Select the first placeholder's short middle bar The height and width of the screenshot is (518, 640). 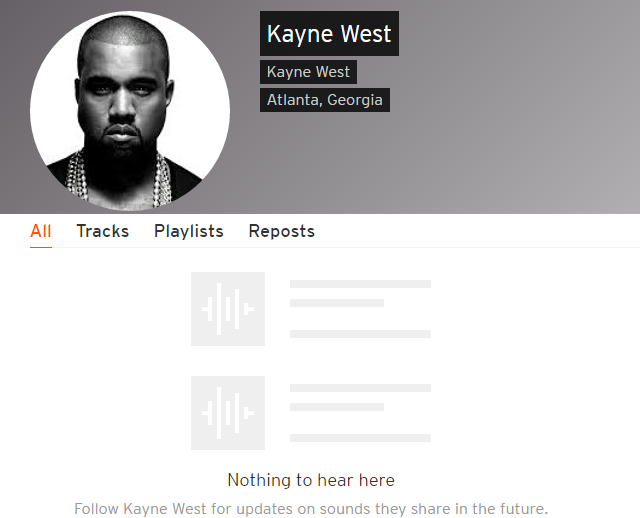(337, 303)
